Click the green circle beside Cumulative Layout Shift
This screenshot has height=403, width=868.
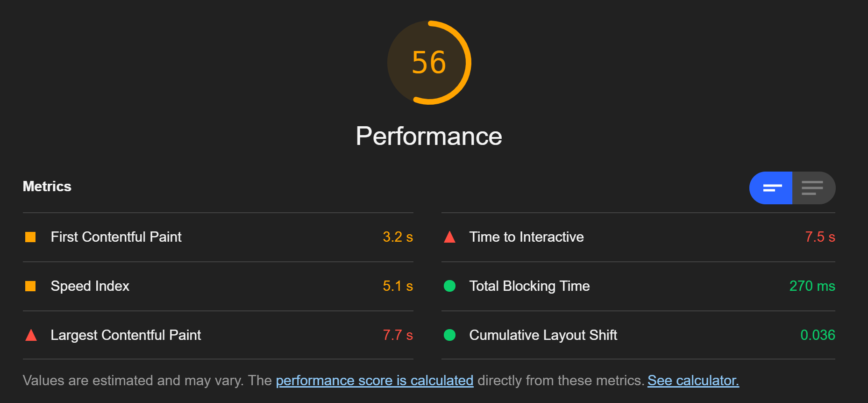449,335
